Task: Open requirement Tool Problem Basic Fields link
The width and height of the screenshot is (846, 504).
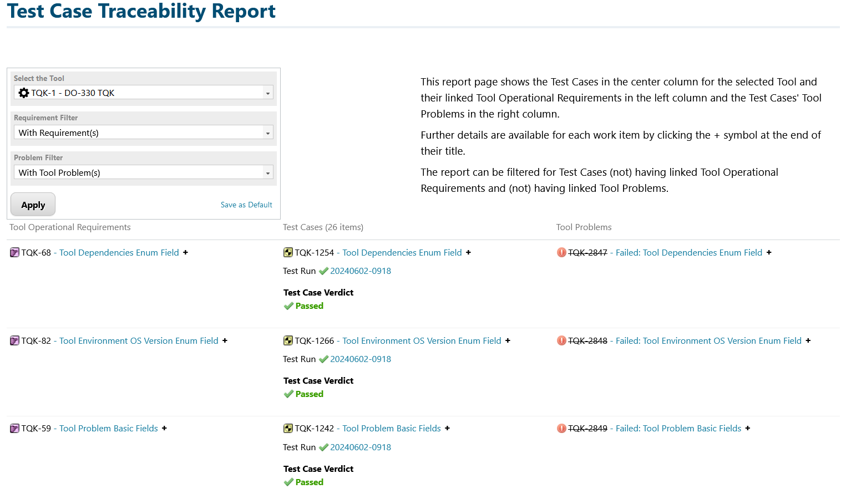Action: point(109,429)
